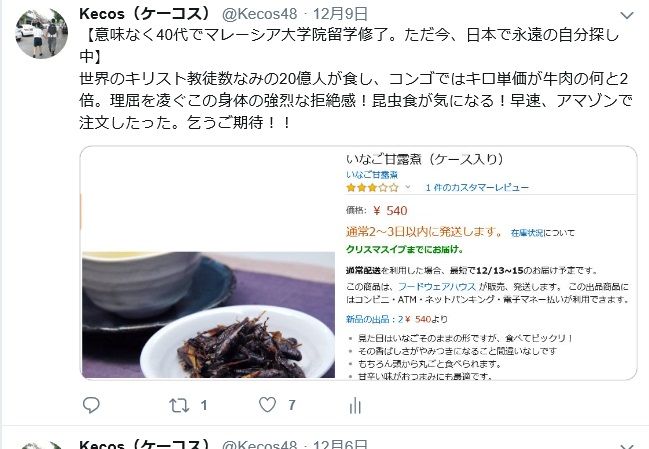Open the @Kecos48 handle link

[260, 14]
